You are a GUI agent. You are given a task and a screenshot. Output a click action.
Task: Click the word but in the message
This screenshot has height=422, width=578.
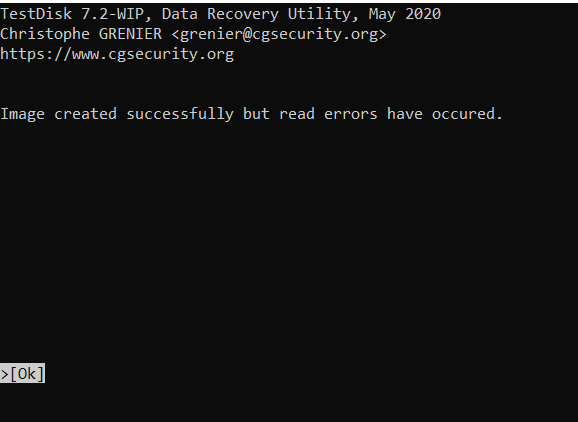tap(257, 114)
